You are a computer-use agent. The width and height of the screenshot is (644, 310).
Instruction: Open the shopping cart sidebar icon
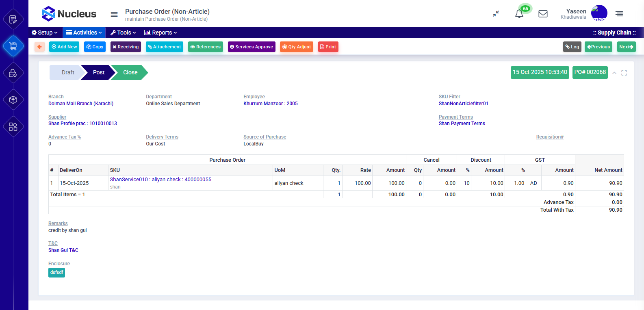(x=13, y=46)
